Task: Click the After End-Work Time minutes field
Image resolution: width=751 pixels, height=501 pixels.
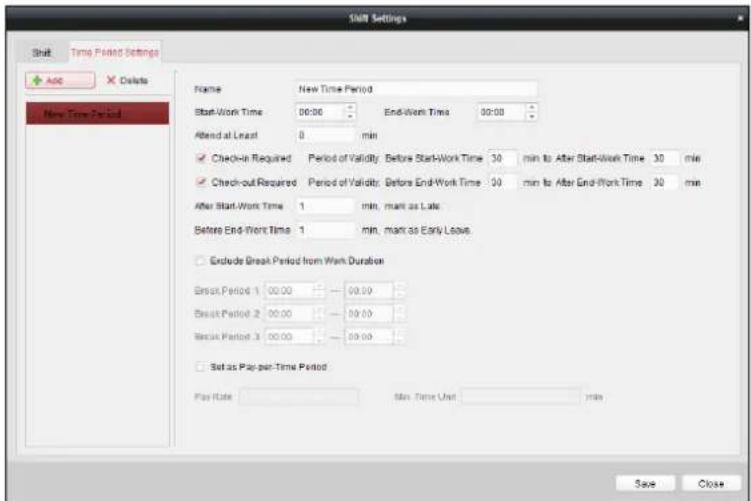Action: 665,182
